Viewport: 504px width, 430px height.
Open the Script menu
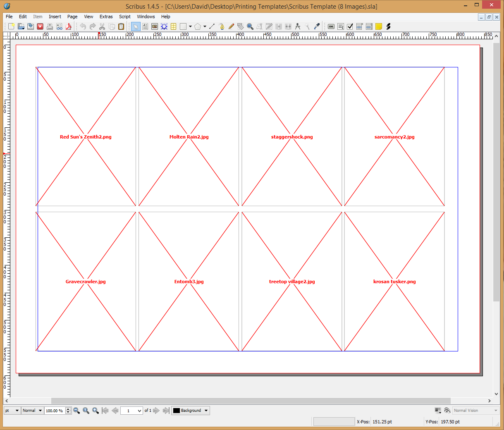coord(124,17)
